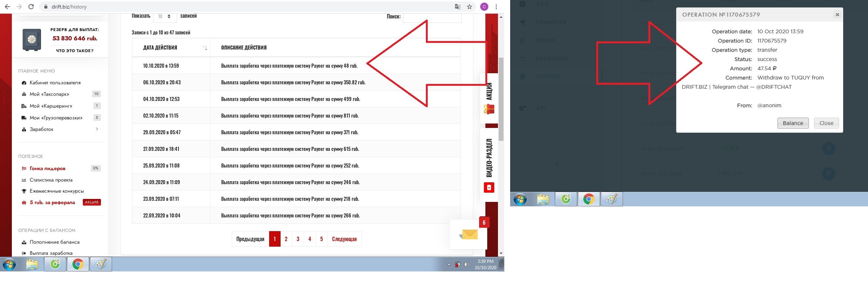Screen dimensions: 868x284
Task: Click the 'Balance' button in operation dialog
Action: (793, 123)
